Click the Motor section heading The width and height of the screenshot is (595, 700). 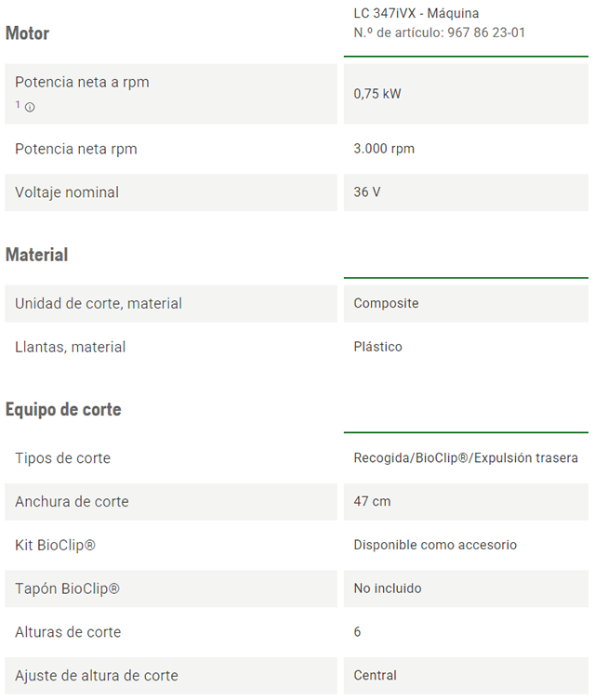pyautogui.click(x=28, y=33)
